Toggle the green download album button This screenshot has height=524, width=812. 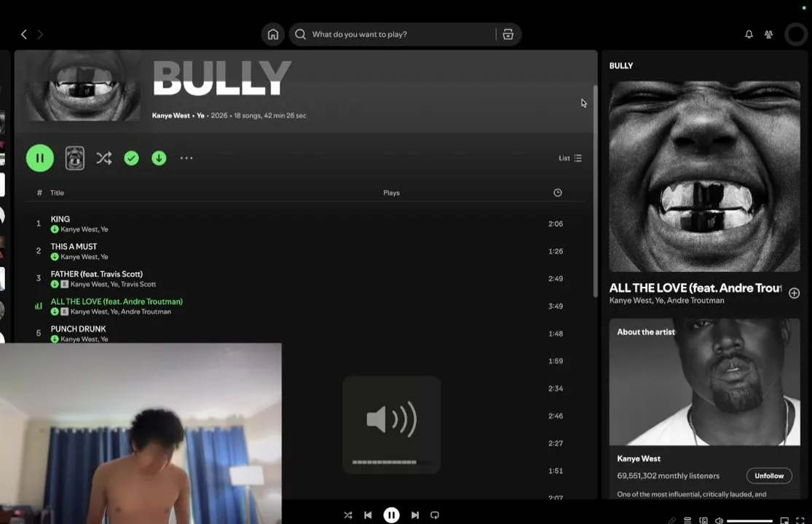[x=159, y=158]
